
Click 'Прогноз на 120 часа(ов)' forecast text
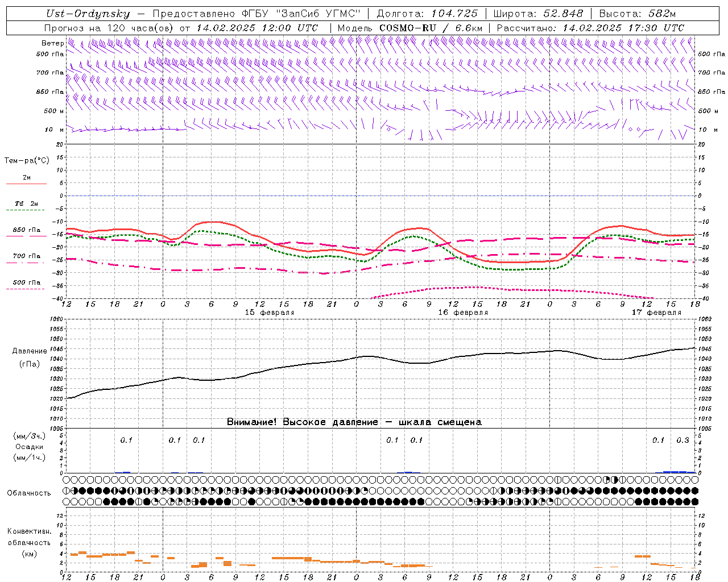click(110, 28)
